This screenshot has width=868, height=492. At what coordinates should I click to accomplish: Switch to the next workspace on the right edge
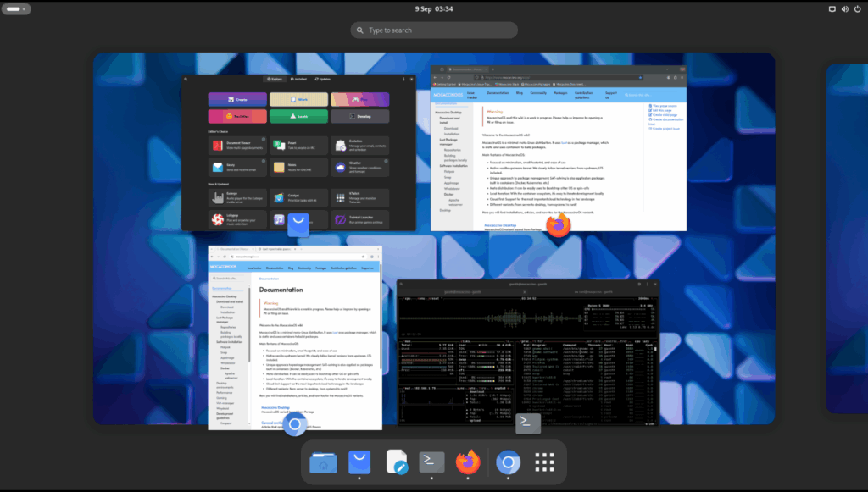tap(846, 237)
